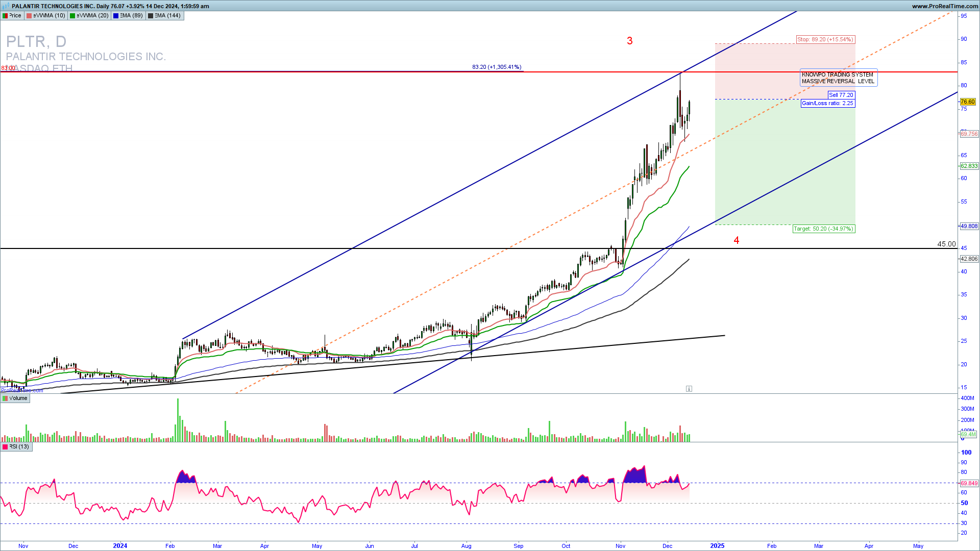Click the title bar text PALANTIR TECHNOLOGIES INC. Daily
This screenshot has width=980, height=551.
click(61, 6)
